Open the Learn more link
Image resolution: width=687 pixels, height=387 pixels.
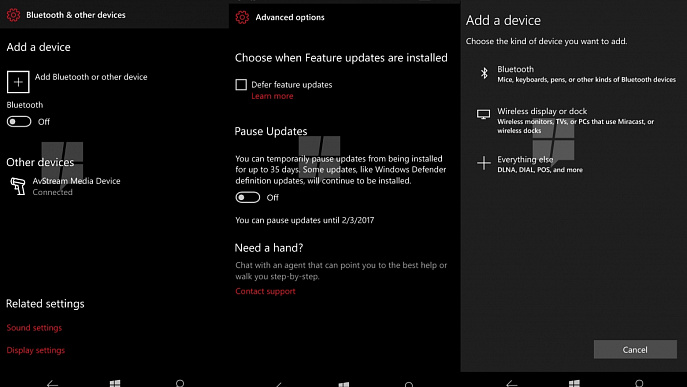(x=272, y=96)
